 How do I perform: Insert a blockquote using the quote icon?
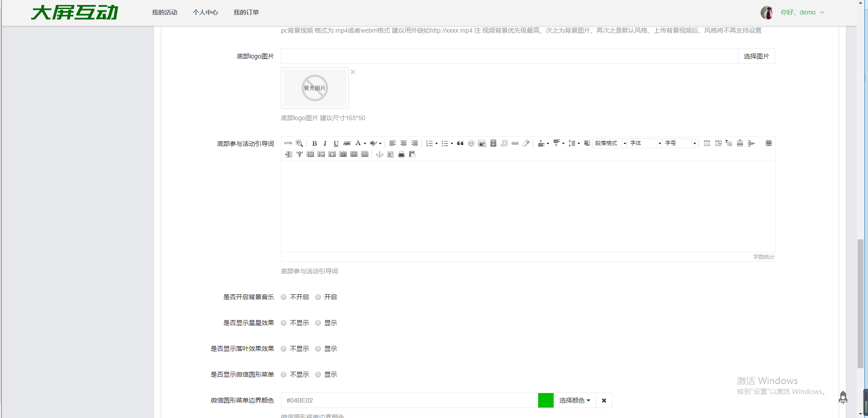click(460, 143)
